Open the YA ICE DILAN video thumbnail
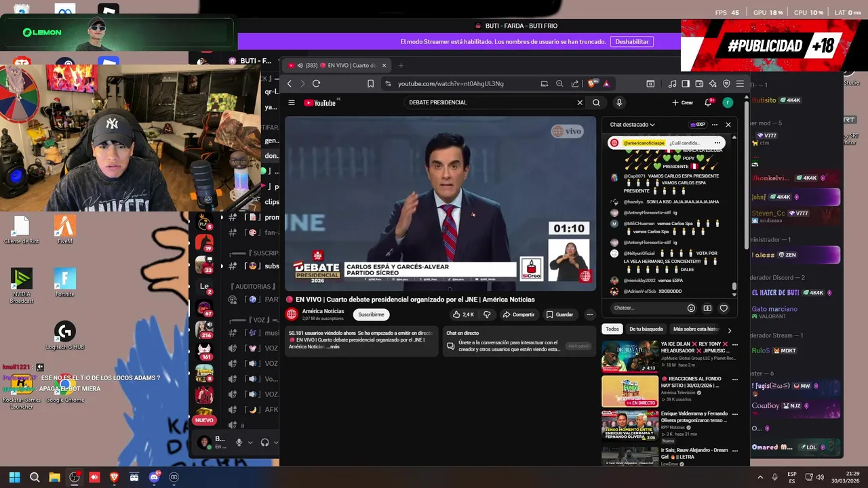This screenshot has height=488, width=868. [x=630, y=356]
